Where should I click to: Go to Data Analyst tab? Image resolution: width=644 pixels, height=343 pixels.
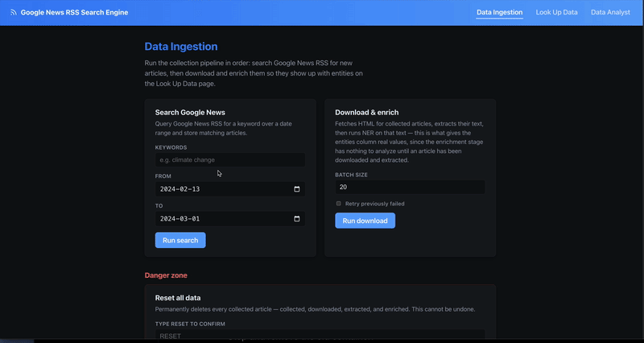tap(610, 12)
